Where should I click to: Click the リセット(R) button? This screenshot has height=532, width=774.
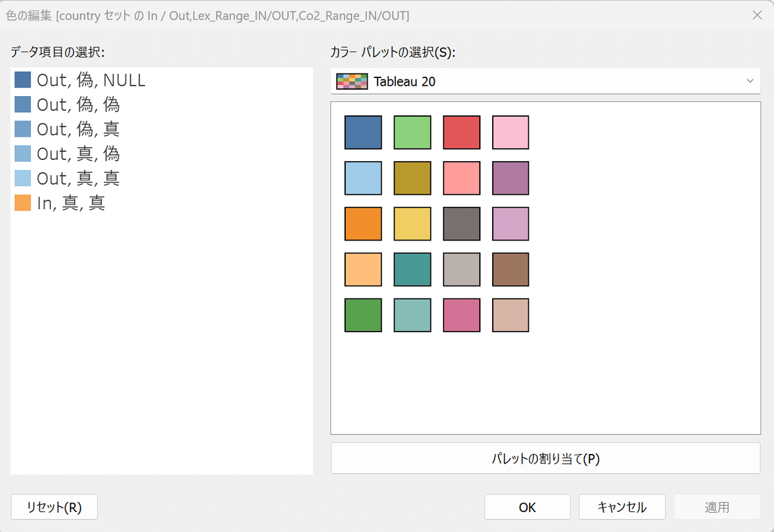(x=54, y=507)
